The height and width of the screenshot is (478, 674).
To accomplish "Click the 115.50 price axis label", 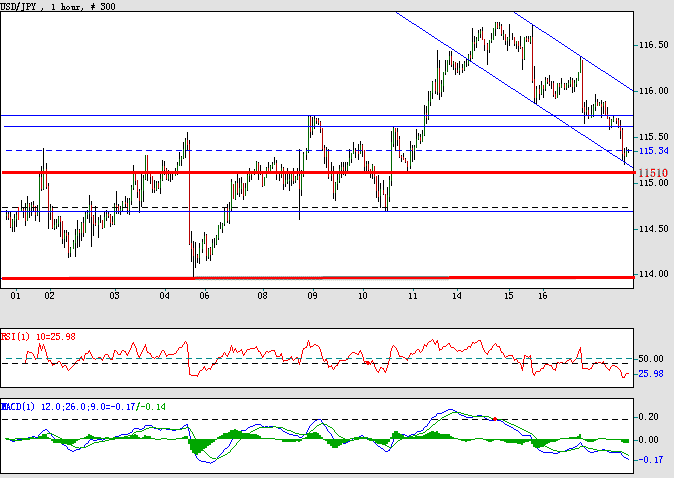I will [x=653, y=137].
